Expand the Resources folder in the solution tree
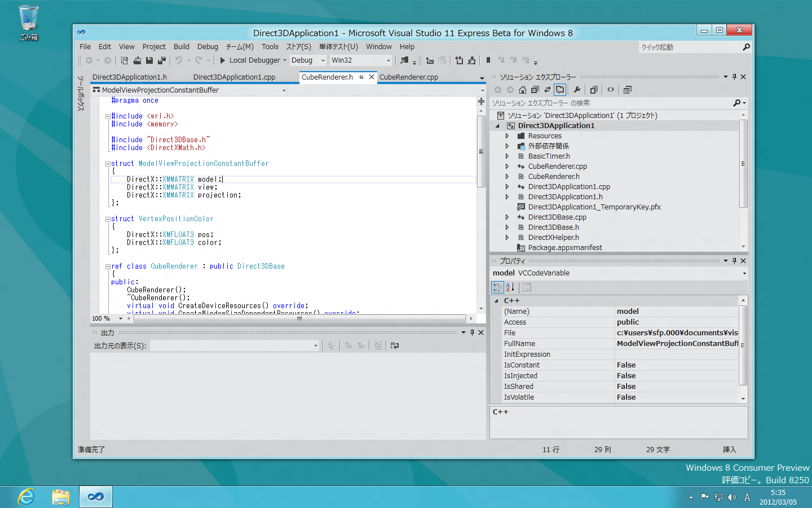This screenshot has width=812, height=508. point(507,136)
